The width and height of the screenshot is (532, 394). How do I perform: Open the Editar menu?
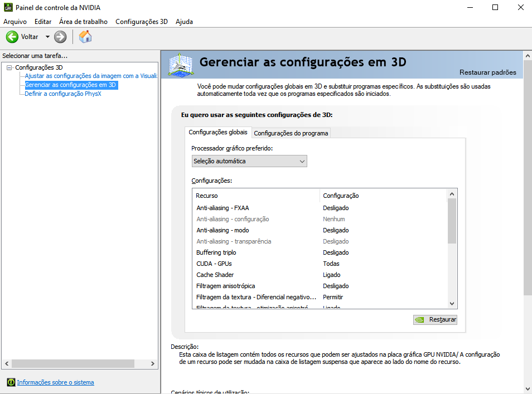[43, 21]
